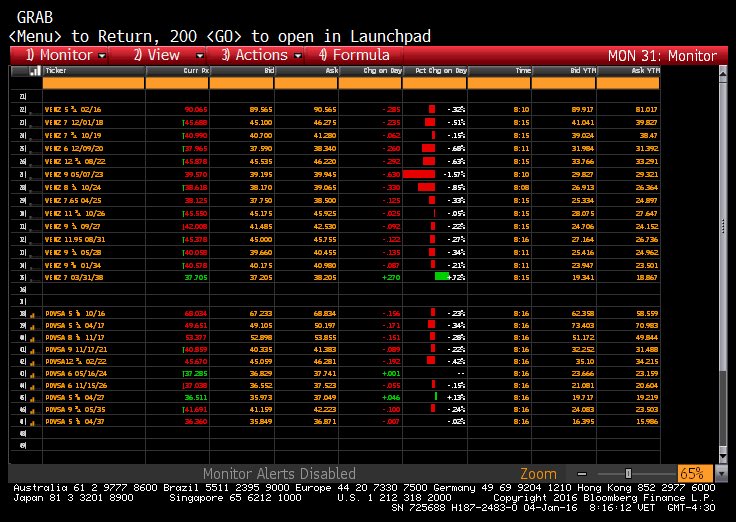Sort by the Pct Chg on Day header
736x522 pixels.
coord(435,71)
